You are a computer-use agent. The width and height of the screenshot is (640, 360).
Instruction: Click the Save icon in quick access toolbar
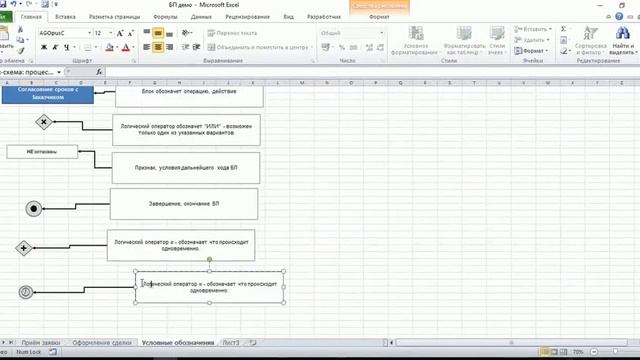click(3, 4)
